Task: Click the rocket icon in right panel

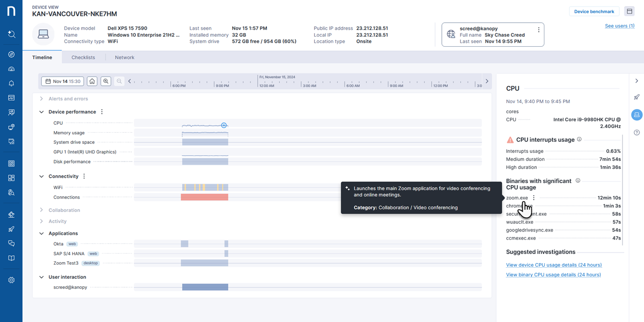Action: [636, 97]
